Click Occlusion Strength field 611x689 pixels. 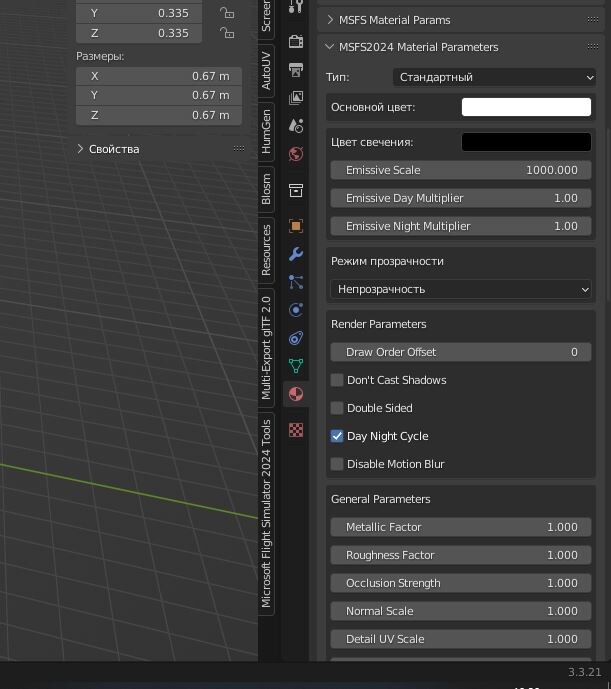tap(461, 583)
